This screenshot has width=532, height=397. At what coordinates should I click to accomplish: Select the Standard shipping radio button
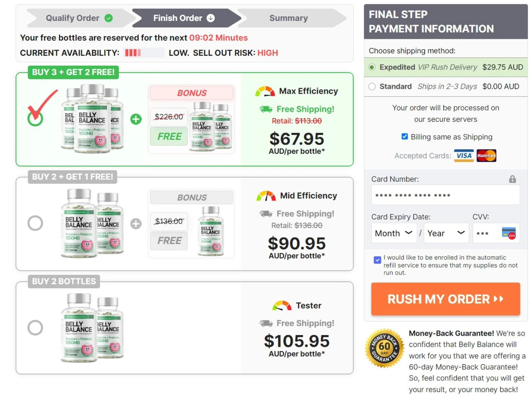coord(372,87)
